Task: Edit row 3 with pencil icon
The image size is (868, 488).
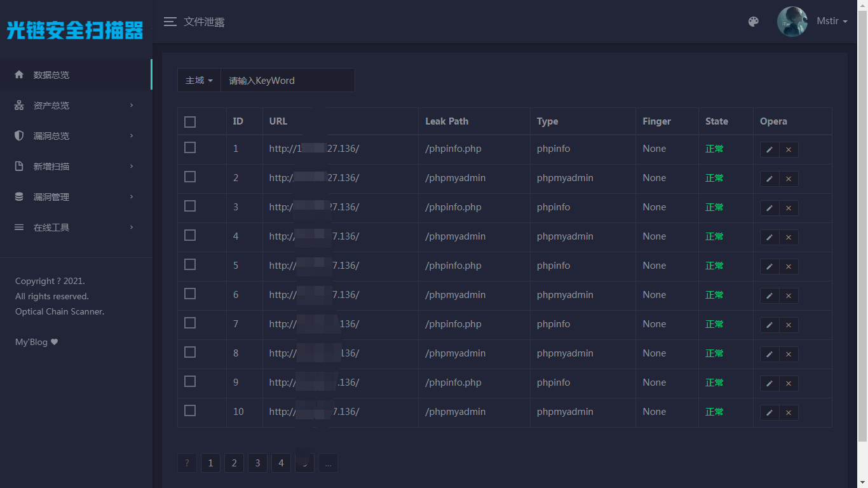Action: 770,208
